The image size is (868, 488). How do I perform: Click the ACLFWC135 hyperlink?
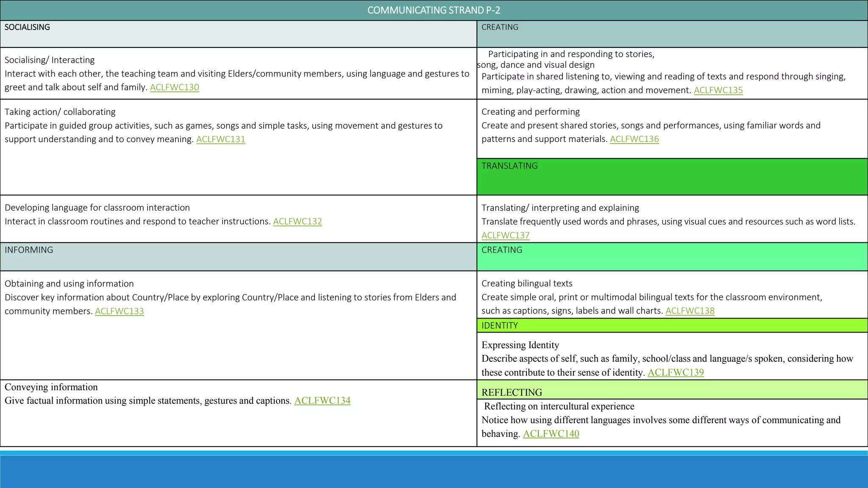[x=718, y=90]
